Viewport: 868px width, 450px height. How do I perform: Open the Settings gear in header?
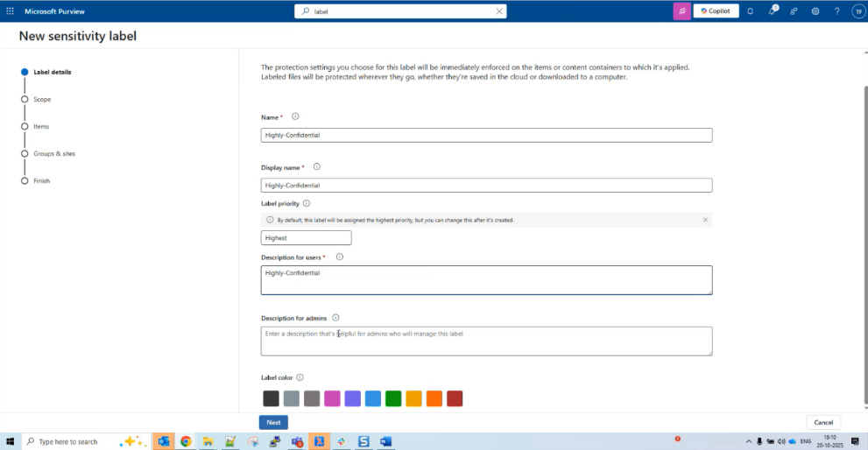click(815, 11)
